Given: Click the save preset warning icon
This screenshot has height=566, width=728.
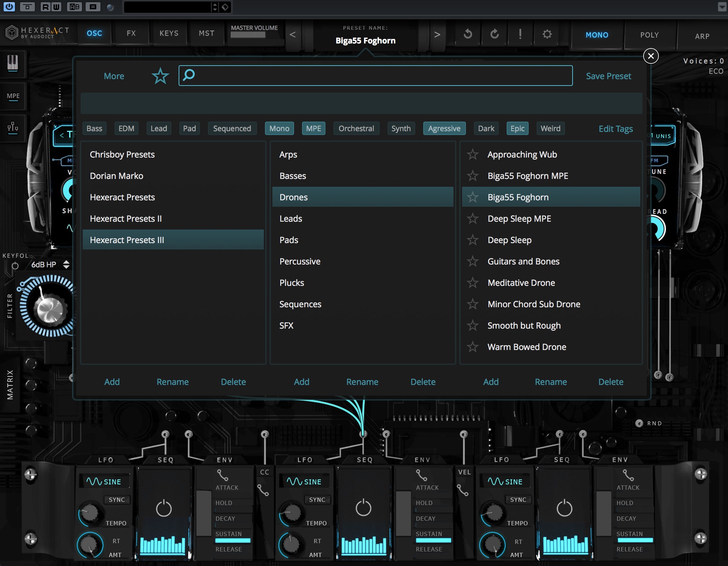Looking at the screenshot, I should pyautogui.click(x=520, y=34).
